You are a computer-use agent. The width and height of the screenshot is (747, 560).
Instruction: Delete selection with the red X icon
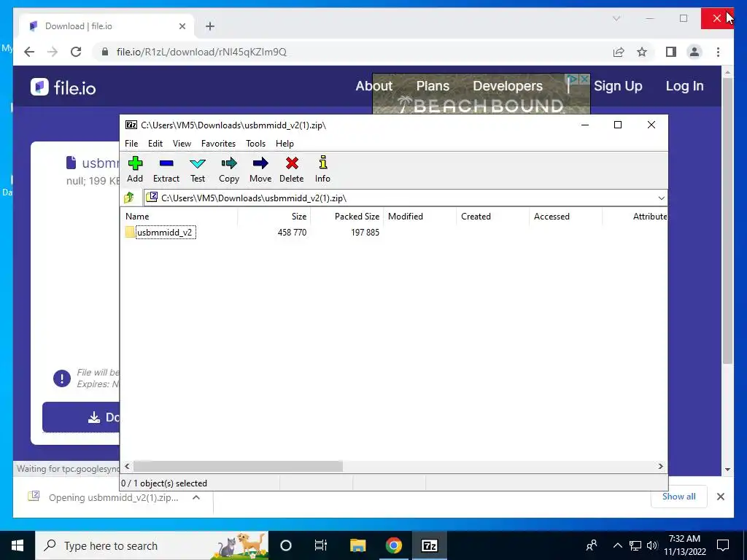[x=292, y=169]
